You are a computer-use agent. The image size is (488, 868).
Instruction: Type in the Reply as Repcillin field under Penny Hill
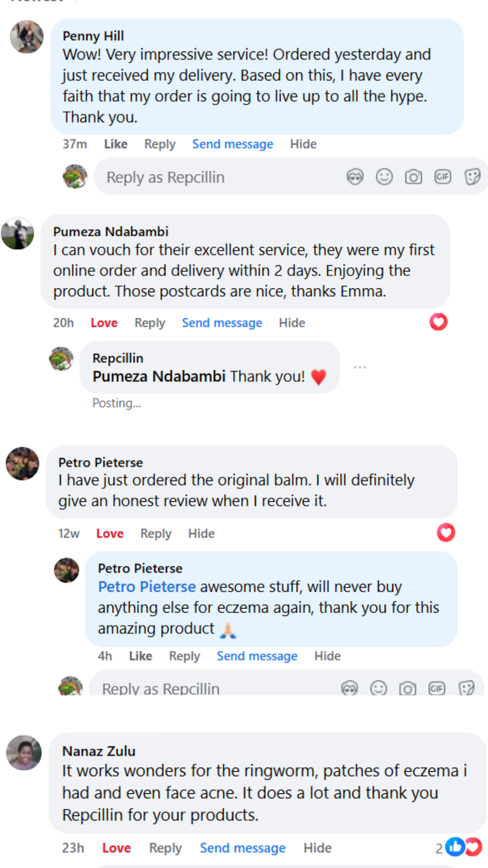217,177
